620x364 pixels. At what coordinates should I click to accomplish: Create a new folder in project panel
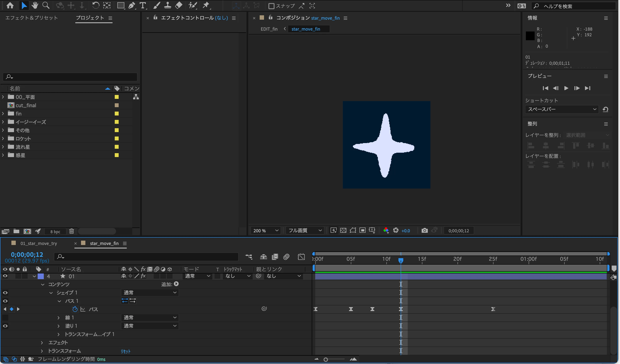click(x=16, y=231)
